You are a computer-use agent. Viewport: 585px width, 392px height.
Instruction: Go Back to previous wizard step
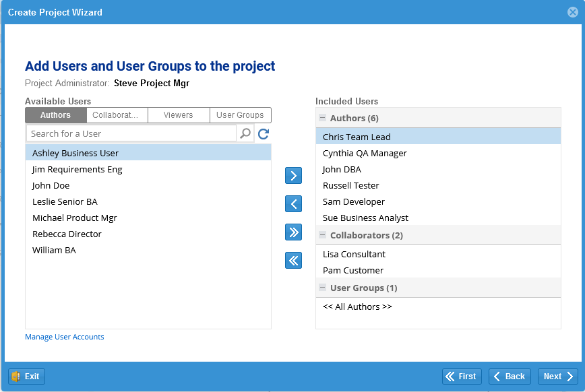pos(510,377)
